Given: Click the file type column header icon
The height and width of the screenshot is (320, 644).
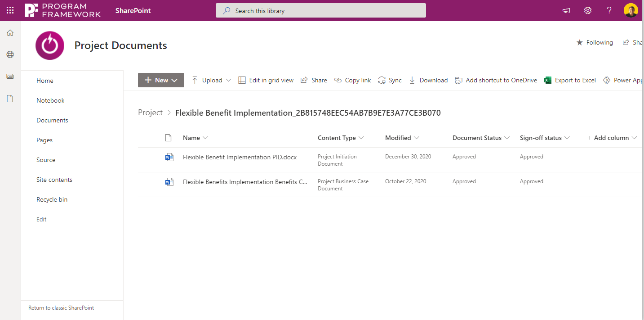Looking at the screenshot, I should [169, 138].
